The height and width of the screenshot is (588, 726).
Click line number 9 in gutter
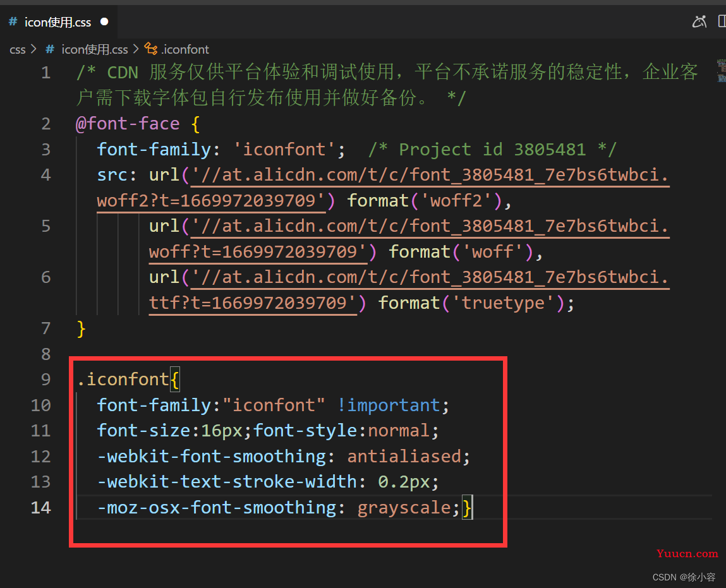(45, 380)
